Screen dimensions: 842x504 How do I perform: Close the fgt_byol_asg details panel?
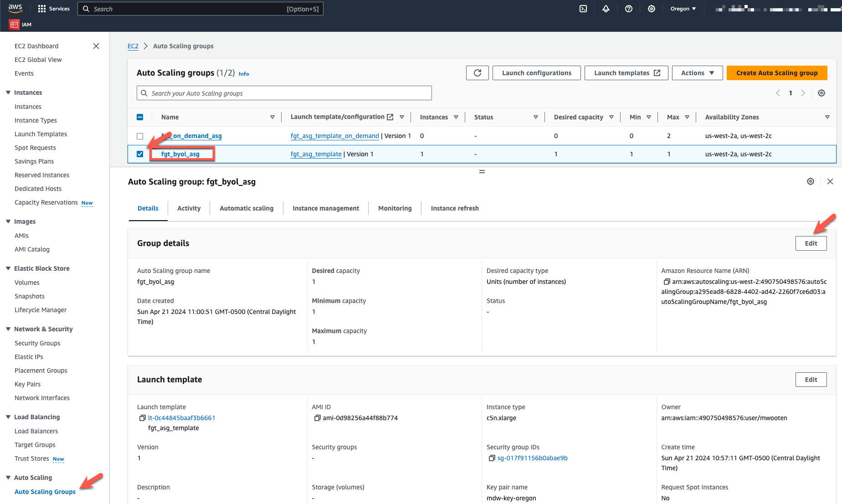point(830,181)
